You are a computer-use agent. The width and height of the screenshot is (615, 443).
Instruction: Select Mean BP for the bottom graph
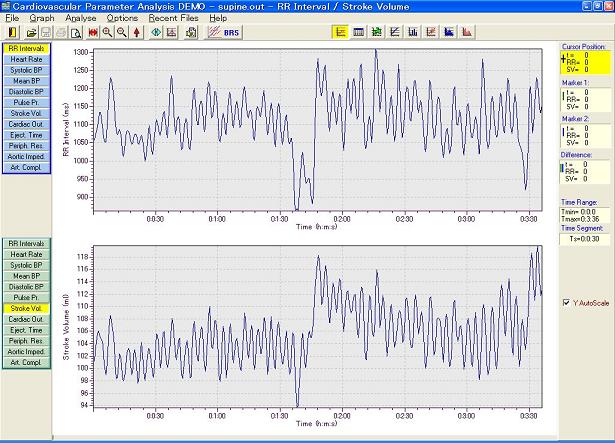pyautogui.click(x=26, y=276)
